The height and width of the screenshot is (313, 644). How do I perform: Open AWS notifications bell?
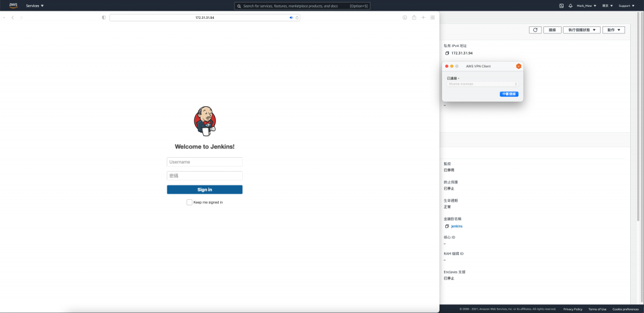[x=570, y=6]
